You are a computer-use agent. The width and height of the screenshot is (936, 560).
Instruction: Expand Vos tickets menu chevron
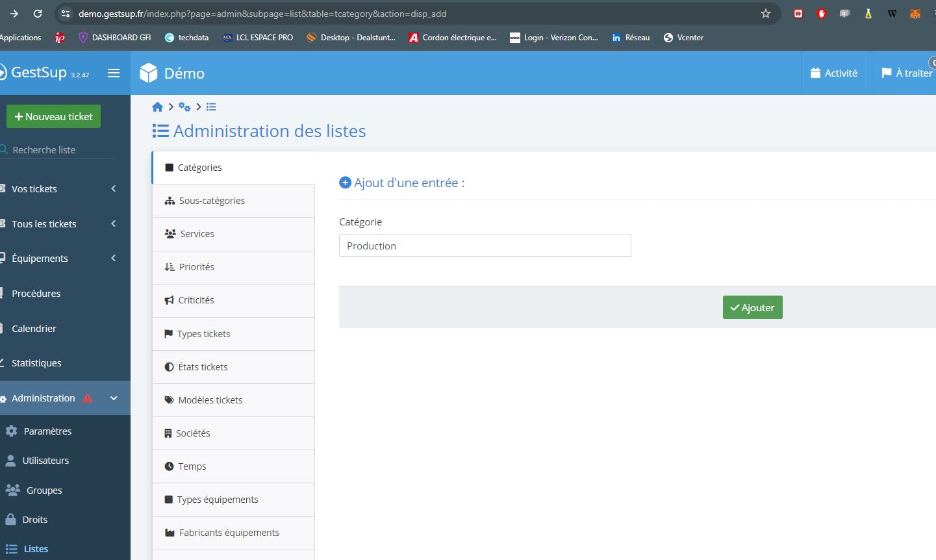114,188
